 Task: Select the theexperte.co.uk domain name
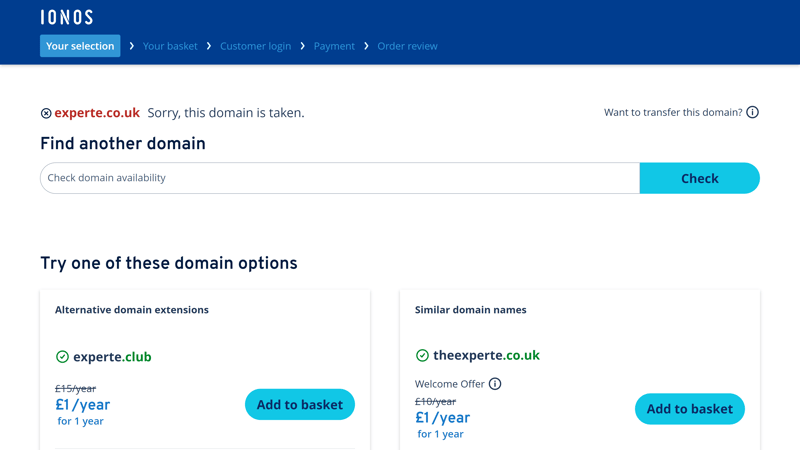coord(486,355)
